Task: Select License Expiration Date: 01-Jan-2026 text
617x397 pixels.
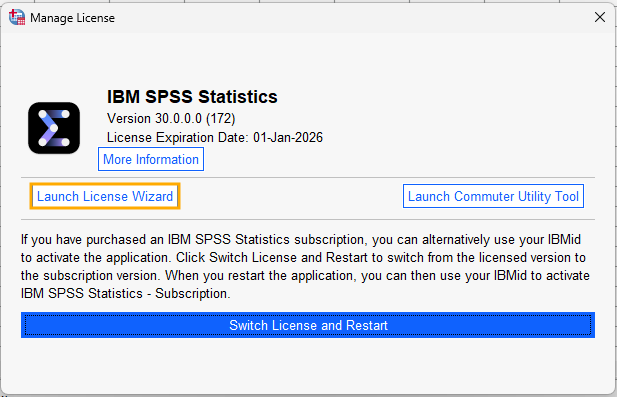Action: click(x=215, y=137)
